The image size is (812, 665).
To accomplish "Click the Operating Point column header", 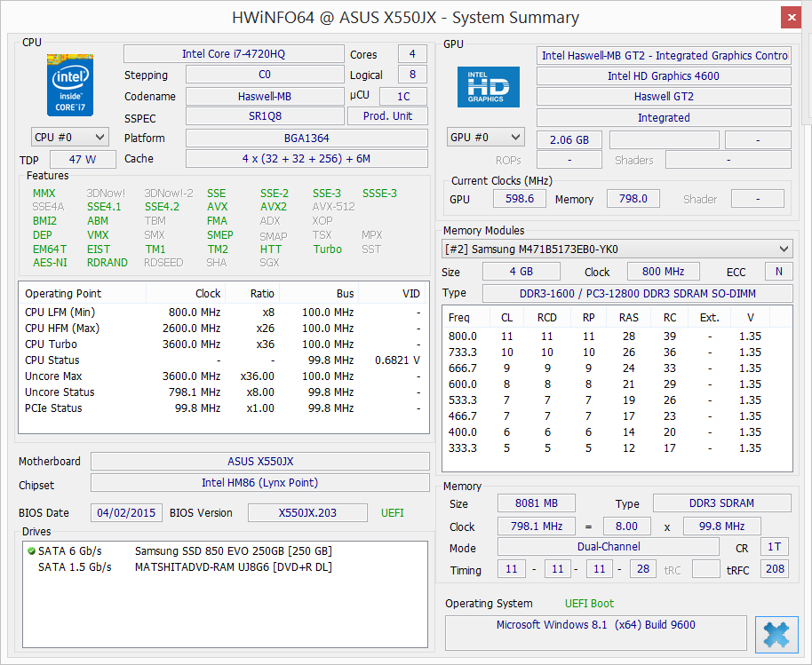I will [83, 293].
